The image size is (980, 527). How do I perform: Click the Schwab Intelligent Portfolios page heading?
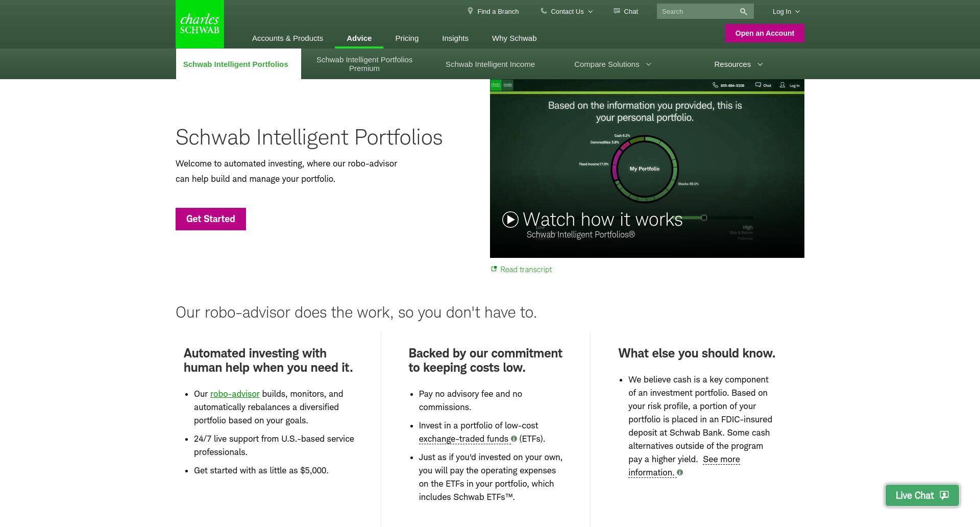pos(309,137)
